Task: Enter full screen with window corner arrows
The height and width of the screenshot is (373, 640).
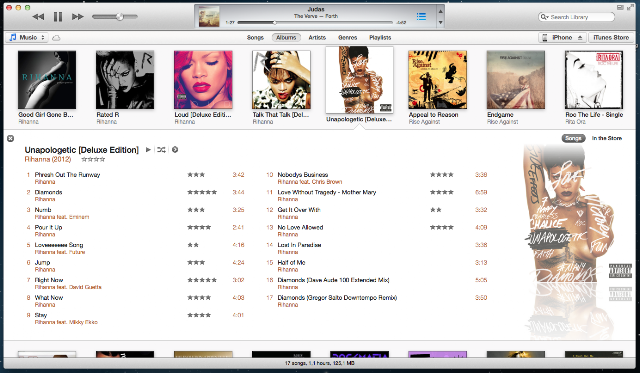Action: [x=631, y=7]
